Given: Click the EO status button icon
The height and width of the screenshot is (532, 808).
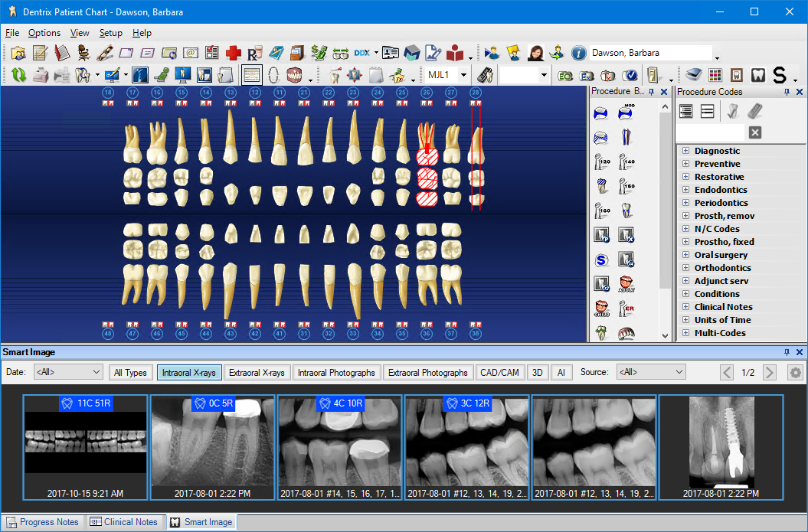Looking at the screenshot, I should pos(565,75).
